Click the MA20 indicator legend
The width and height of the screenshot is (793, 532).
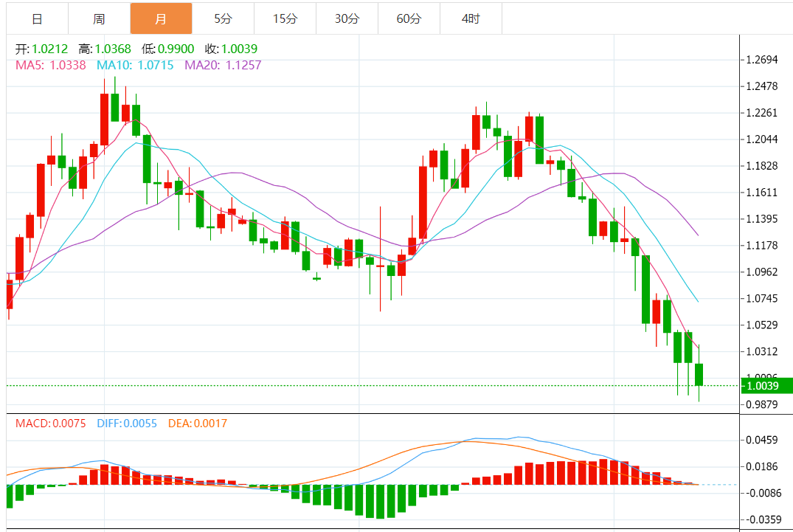pos(223,65)
